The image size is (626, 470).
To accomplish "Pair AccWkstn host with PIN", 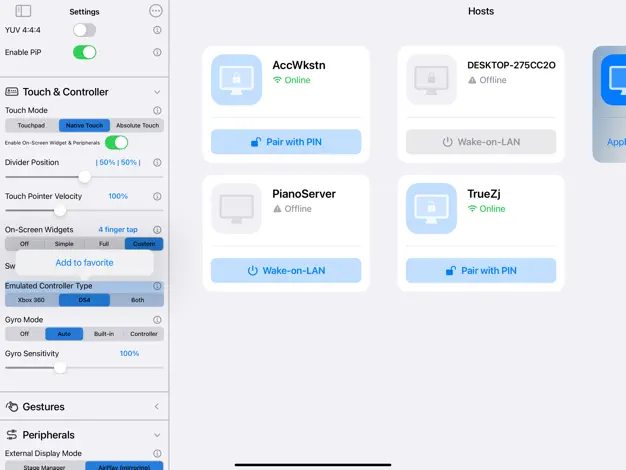I will pyautogui.click(x=286, y=142).
